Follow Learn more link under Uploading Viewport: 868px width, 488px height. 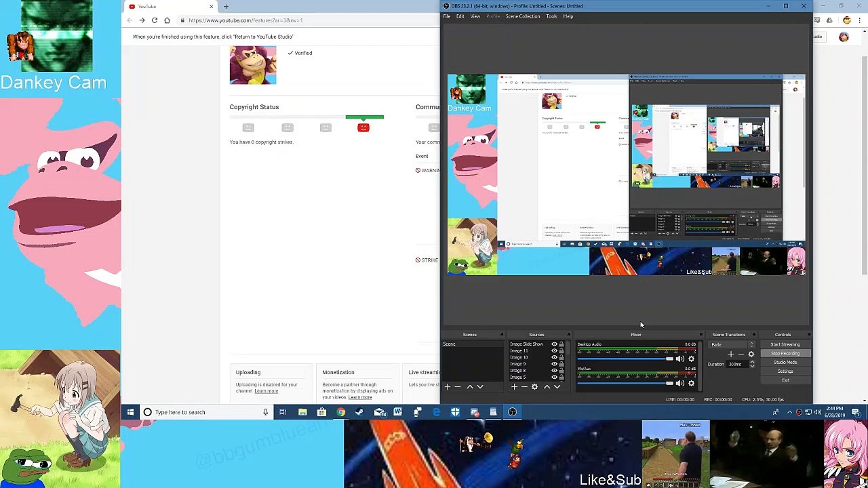pos(267,391)
